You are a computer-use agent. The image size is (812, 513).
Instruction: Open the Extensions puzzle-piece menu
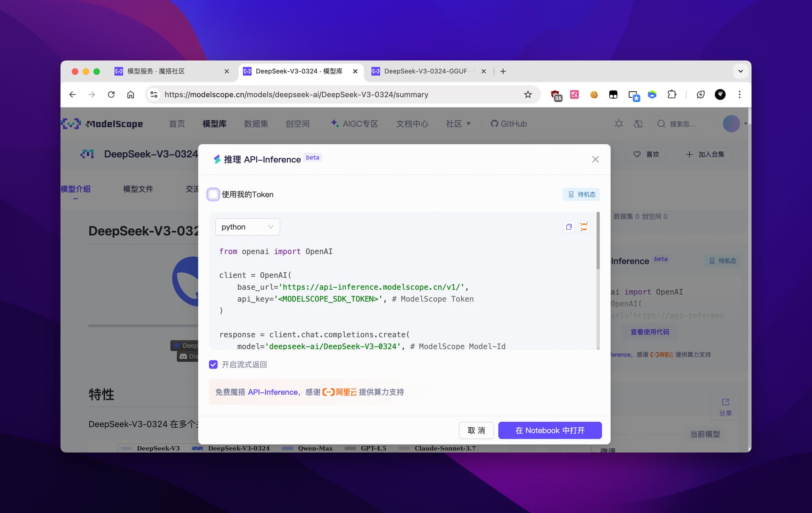[x=672, y=95]
